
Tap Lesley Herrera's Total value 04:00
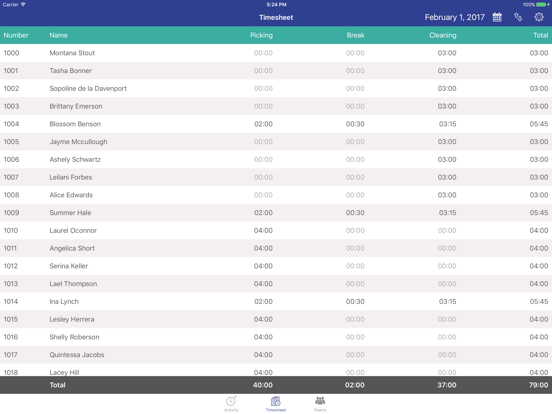tap(539, 319)
